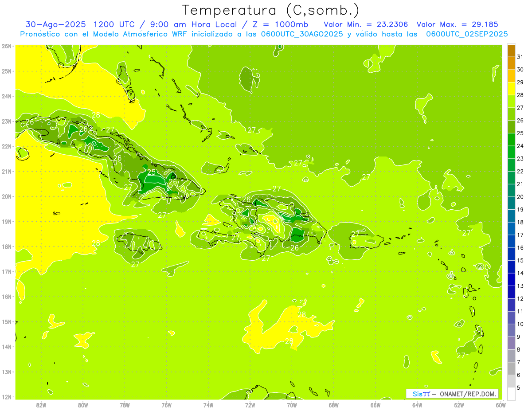Click the 76W longitude label
The width and height of the screenshot is (532, 411).
click(x=166, y=405)
